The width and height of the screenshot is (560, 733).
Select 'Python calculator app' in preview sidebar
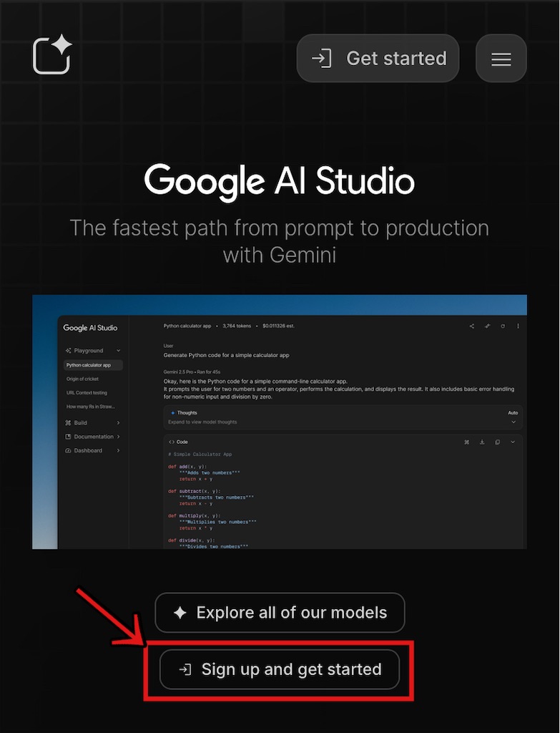click(x=93, y=365)
